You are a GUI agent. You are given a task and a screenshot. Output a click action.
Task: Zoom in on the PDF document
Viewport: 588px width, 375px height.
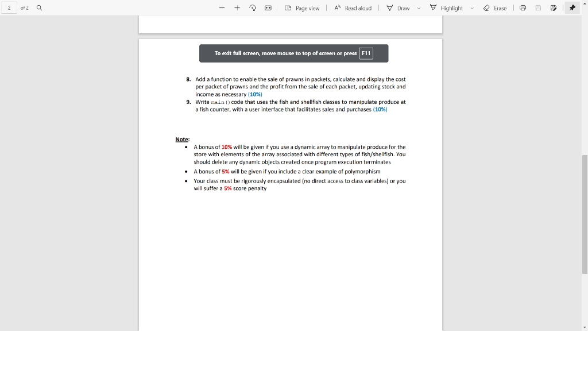click(238, 7)
